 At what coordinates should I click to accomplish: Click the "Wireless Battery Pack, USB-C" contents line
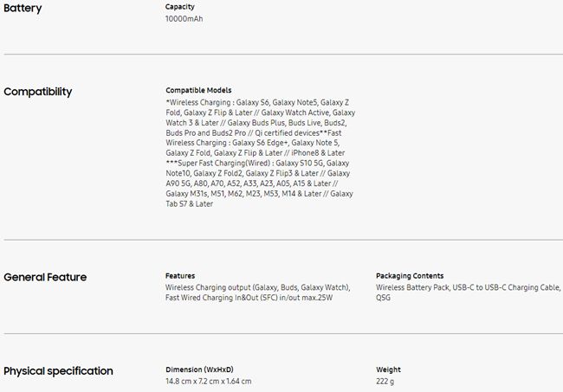tap(468, 287)
